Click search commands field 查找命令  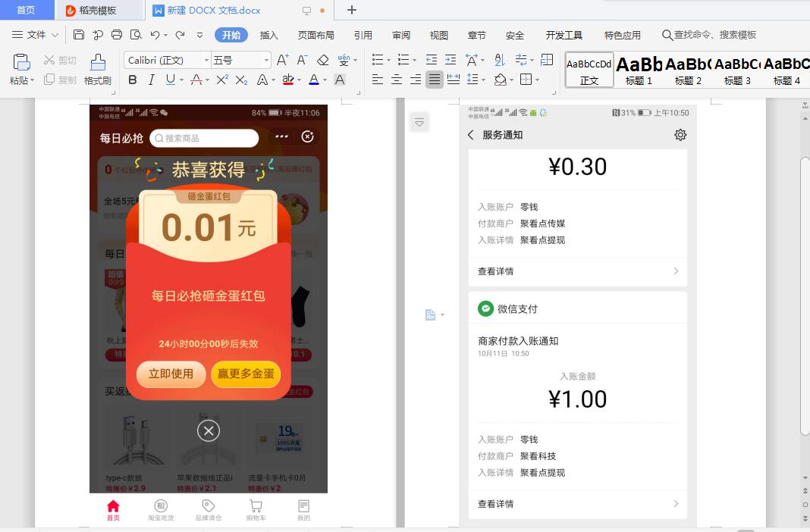(x=709, y=35)
